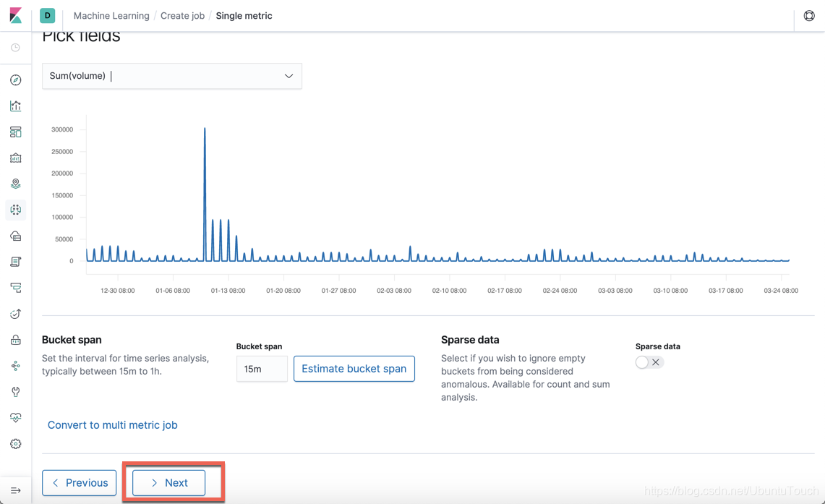Viewport: 825px width, 504px height.
Task: Open the Sum(volume) field dropdown
Action: coord(172,76)
